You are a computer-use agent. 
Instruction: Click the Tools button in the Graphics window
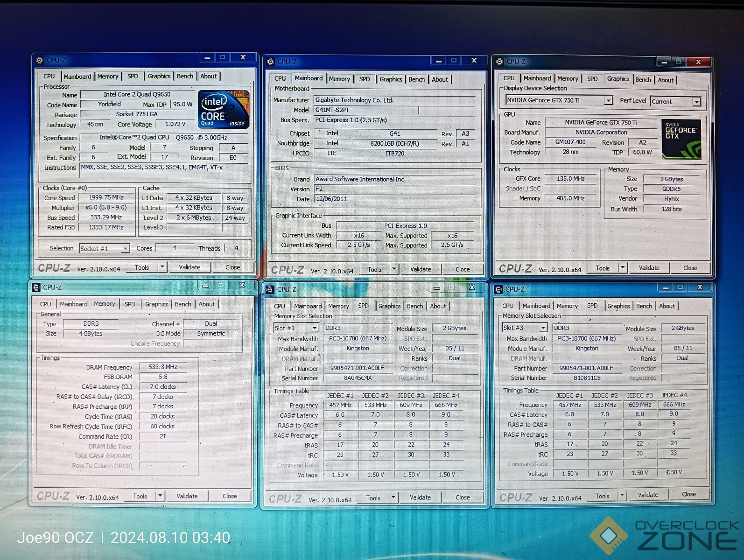click(603, 268)
